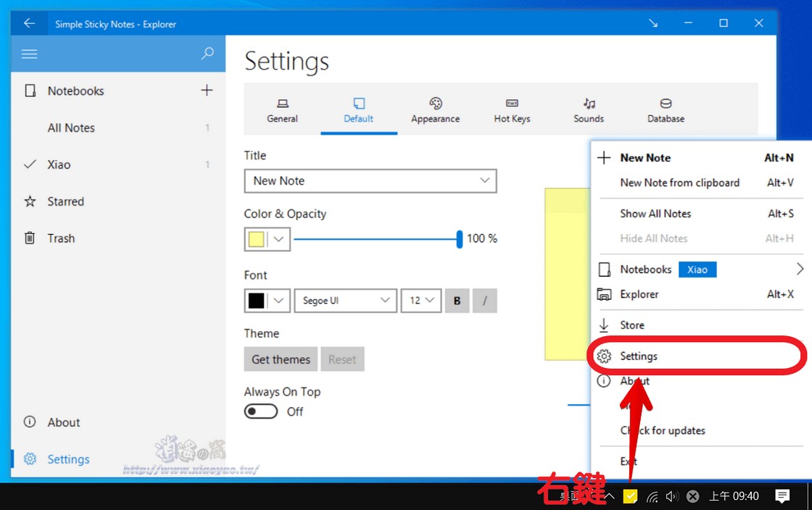Open the font size 12 dropdown

pos(421,301)
